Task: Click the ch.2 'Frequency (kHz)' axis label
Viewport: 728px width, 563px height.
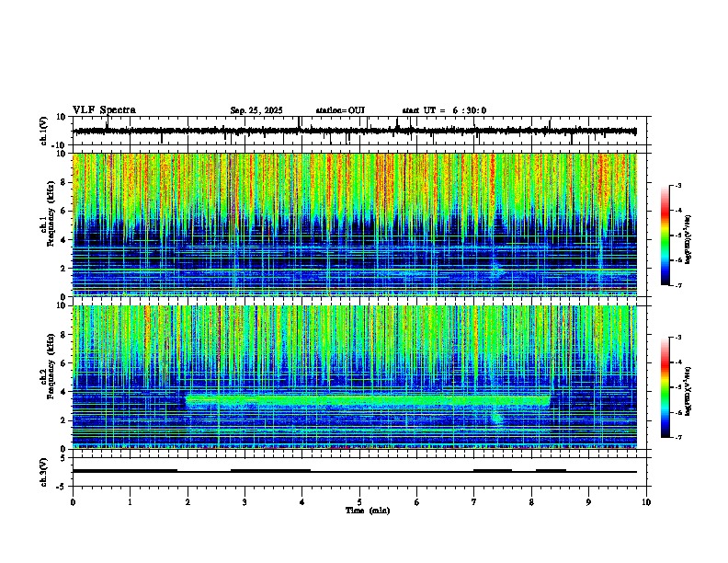Action: 51,366
